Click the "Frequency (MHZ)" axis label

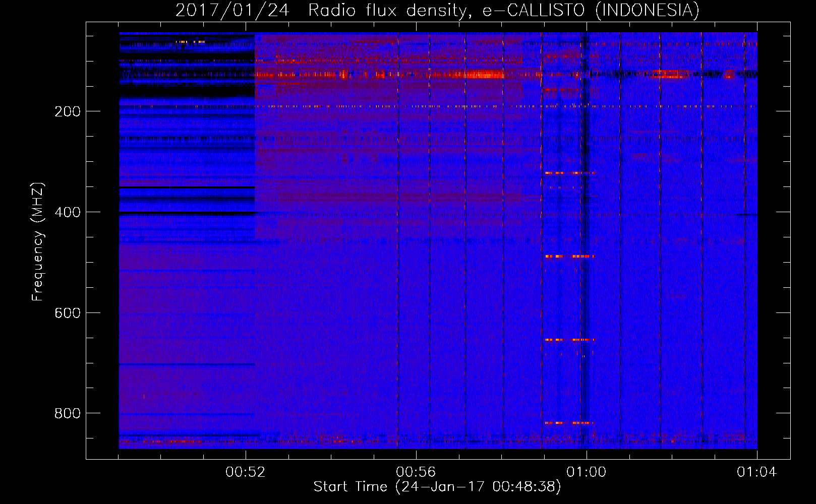tap(38, 242)
